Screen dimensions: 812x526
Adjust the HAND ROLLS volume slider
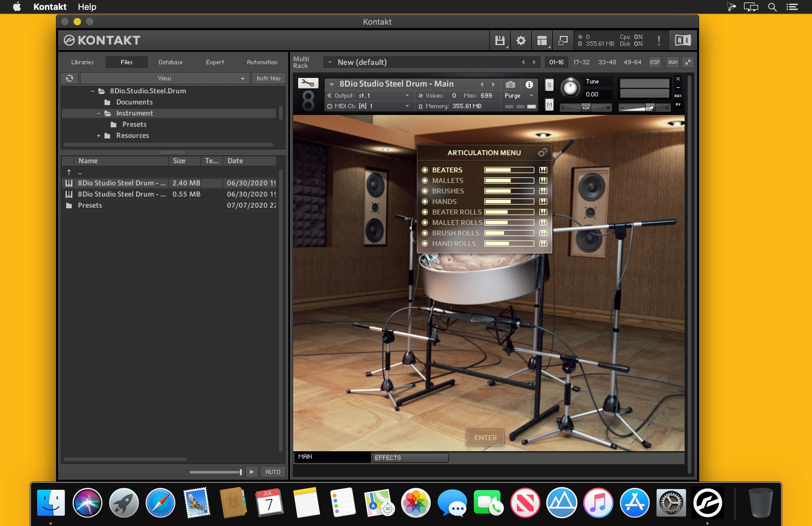[509, 244]
